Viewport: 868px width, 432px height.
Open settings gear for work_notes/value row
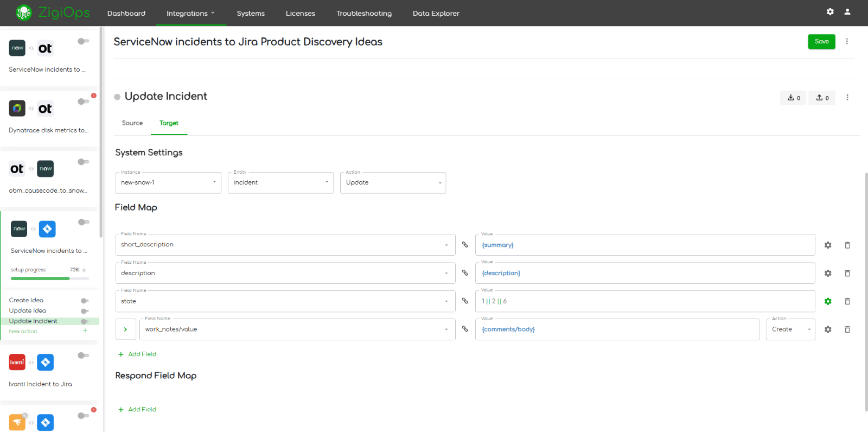[828, 329]
